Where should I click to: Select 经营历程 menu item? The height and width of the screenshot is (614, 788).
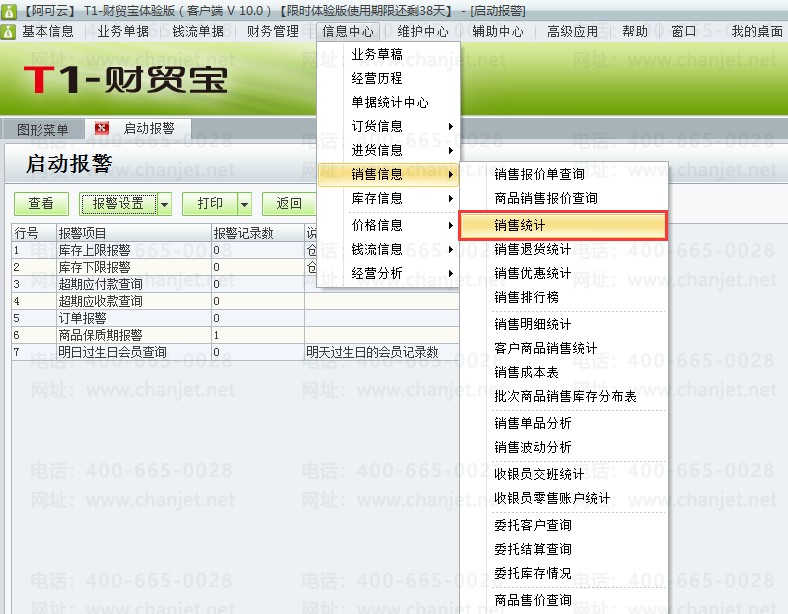pos(389,78)
